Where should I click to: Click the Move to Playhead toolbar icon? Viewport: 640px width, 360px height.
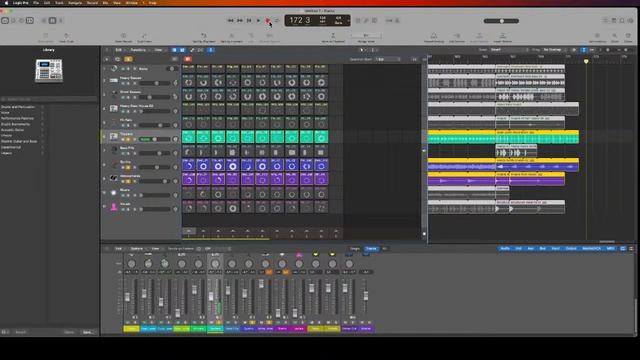click(x=333, y=38)
